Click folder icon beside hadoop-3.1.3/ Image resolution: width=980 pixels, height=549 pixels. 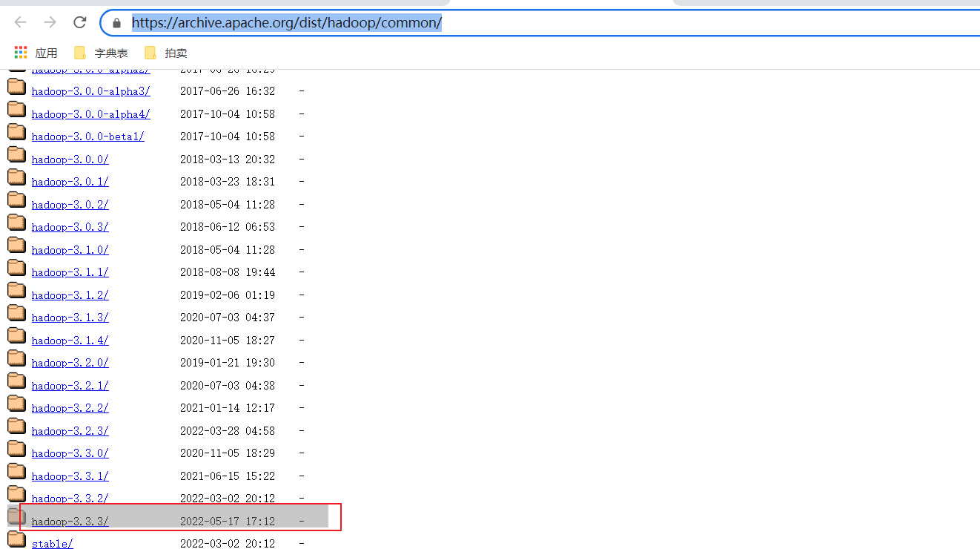click(16, 313)
